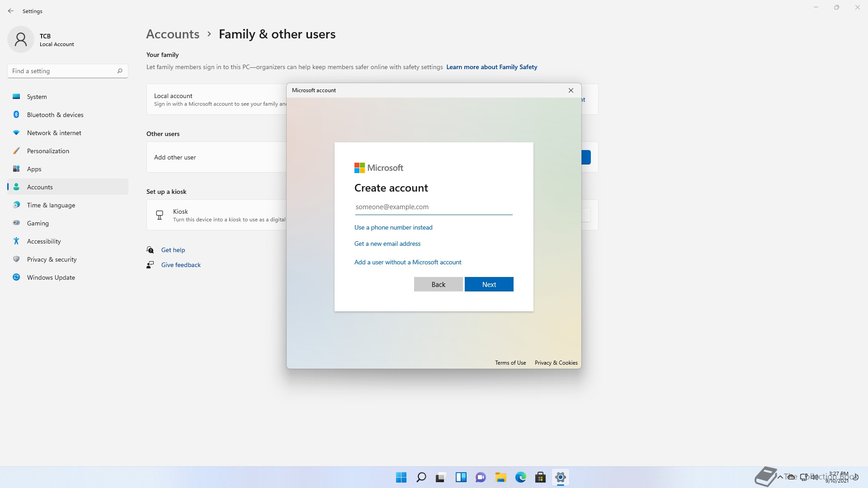868x488 pixels.
Task: Launch Microsoft Edge from the taskbar
Action: tap(520, 477)
